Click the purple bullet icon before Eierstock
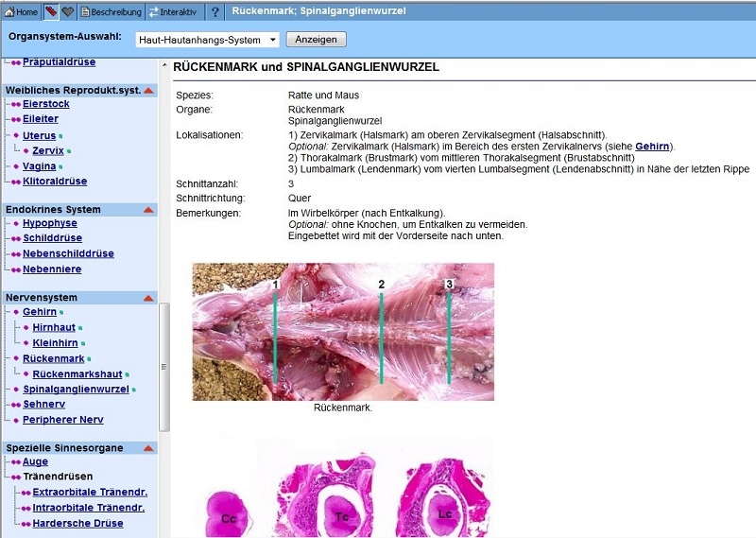This screenshot has height=538, width=756. (x=16, y=105)
